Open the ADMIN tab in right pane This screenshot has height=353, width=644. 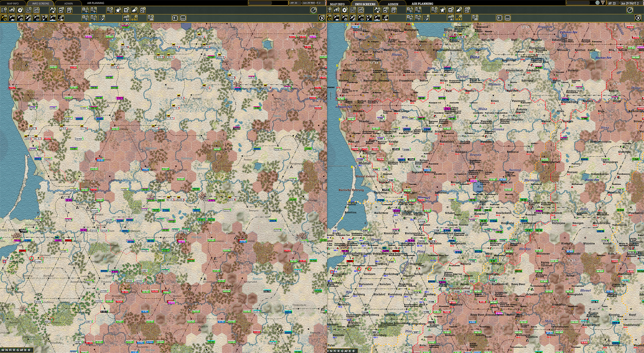[393, 4]
